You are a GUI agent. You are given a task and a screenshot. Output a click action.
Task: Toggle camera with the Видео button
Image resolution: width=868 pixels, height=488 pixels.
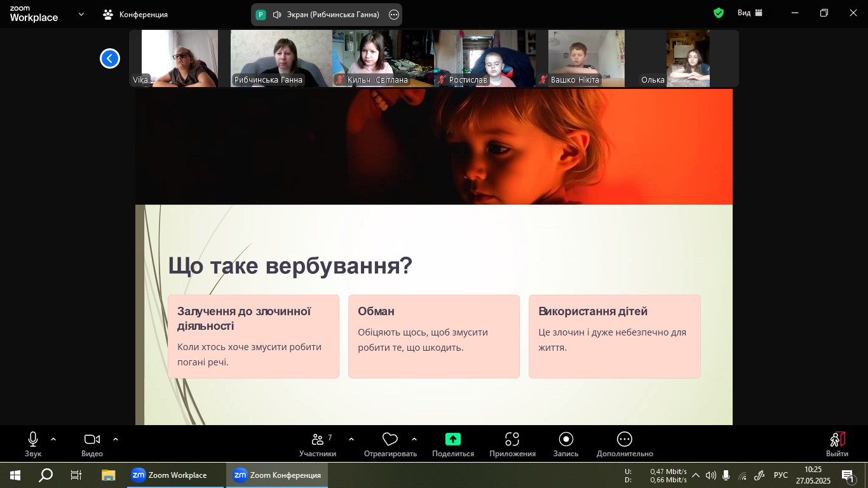(92, 444)
